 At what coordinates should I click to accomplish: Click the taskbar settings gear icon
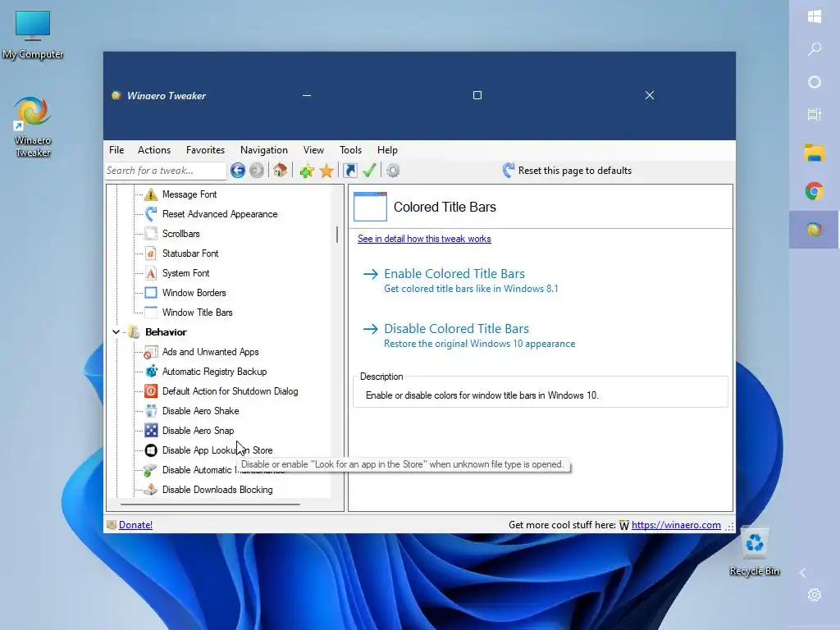point(815,595)
